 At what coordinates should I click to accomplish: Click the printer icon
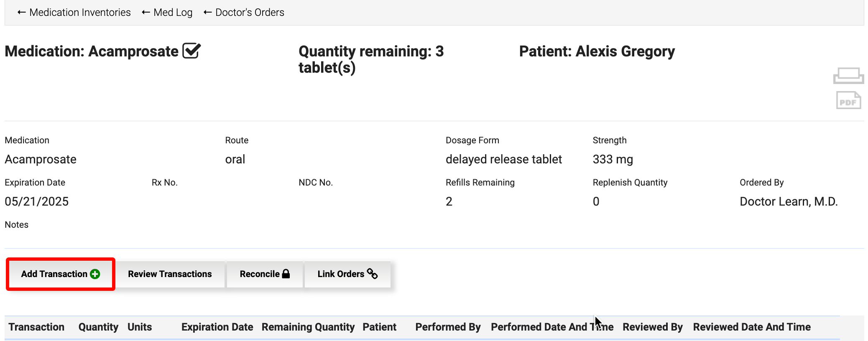click(848, 76)
